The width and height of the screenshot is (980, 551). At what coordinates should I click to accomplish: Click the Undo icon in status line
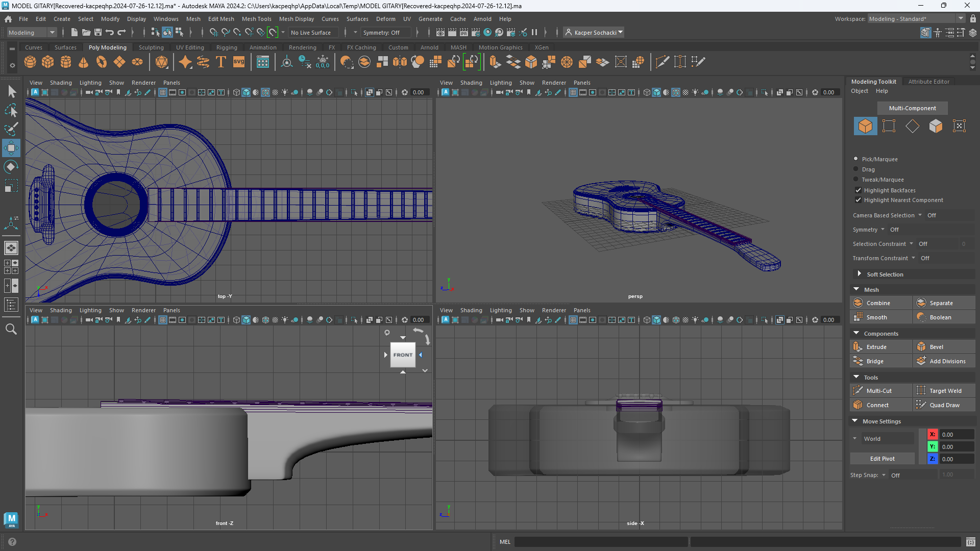[110, 32]
